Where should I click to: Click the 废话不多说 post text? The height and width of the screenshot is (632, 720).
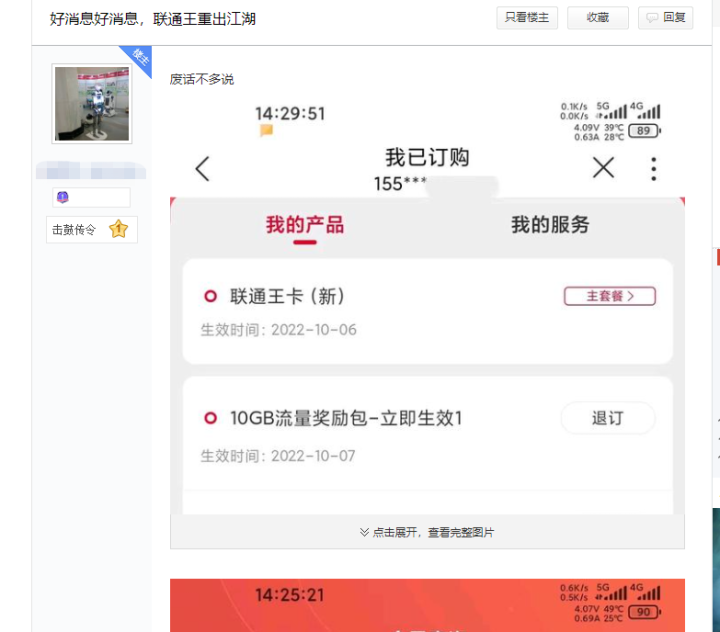[x=202, y=79]
